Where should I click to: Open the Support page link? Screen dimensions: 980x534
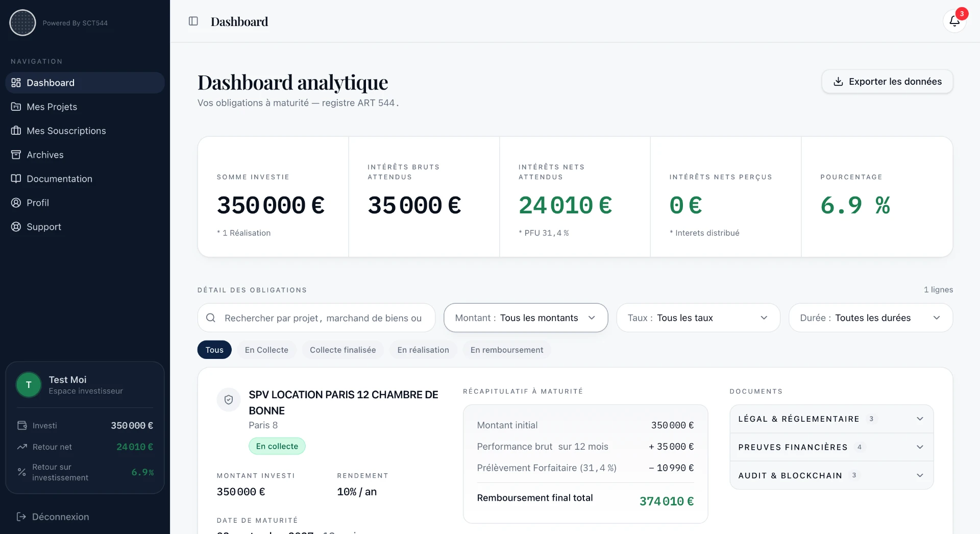click(85, 227)
